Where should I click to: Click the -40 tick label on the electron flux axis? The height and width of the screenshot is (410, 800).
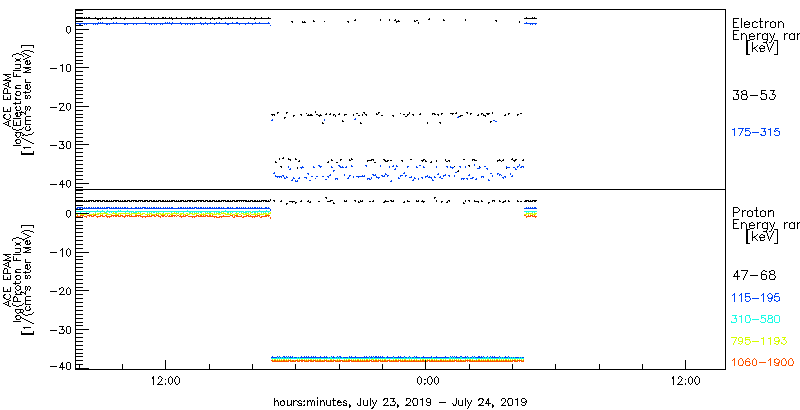click(x=60, y=183)
